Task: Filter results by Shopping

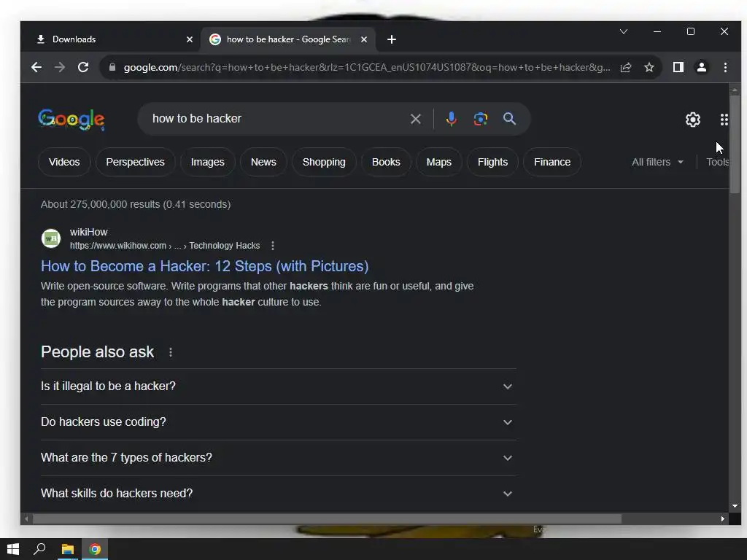Action: [x=324, y=163]
